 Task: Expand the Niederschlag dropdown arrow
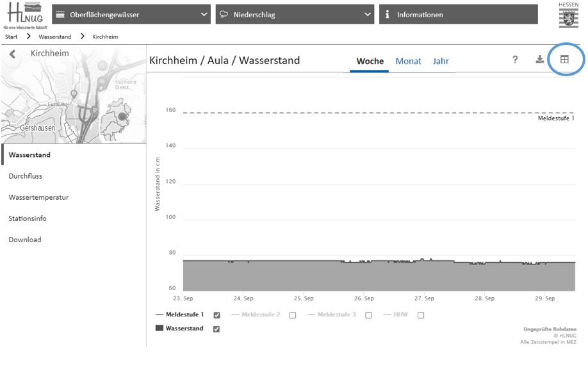pos(367,15)
